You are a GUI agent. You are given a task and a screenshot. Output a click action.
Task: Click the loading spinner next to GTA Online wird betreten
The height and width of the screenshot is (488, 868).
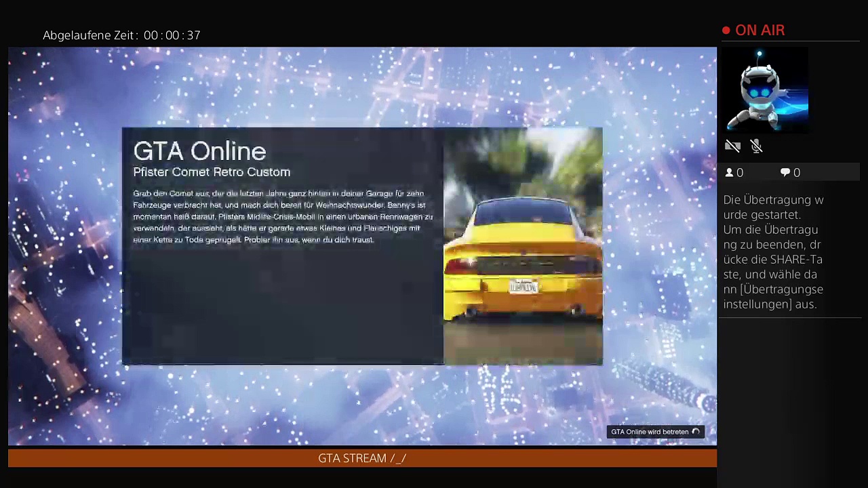(x=696, y=432)
